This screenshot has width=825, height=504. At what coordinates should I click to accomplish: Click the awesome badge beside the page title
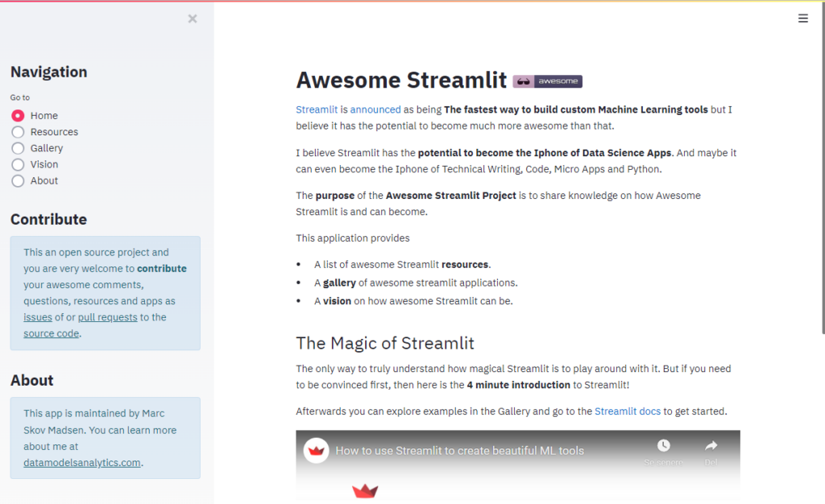pyautogui.click(x=548, y=81)
